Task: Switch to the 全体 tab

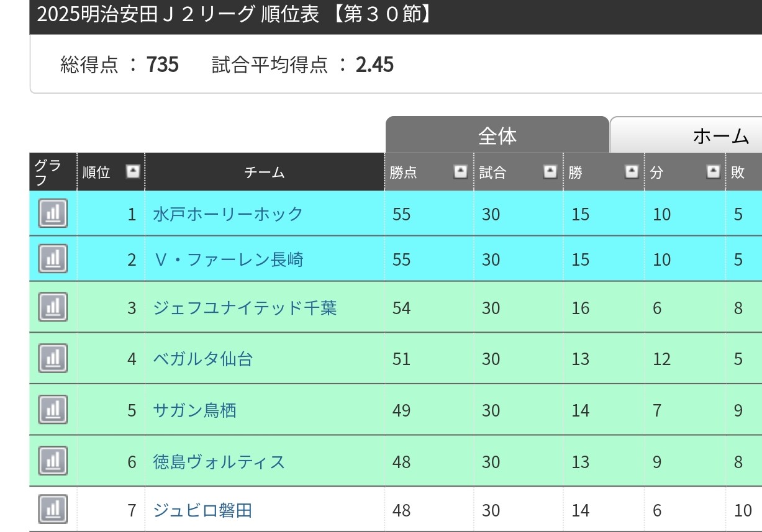Action: 497,135
